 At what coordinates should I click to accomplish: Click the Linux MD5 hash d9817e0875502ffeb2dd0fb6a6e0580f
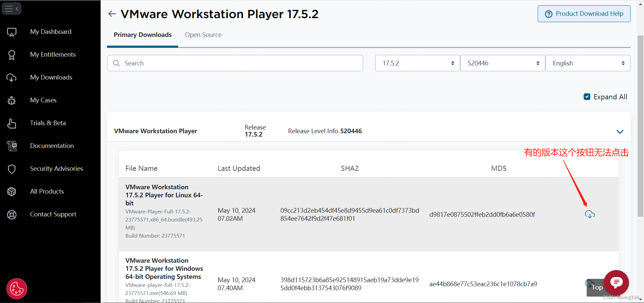pos(482,214)
